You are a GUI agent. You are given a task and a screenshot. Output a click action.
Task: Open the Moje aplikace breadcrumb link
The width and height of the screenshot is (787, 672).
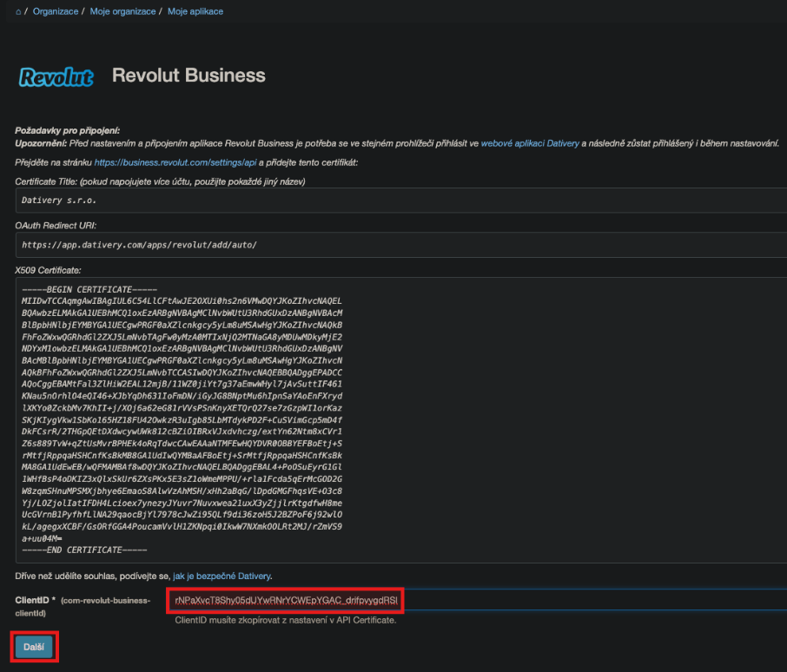tap(195, 11)
